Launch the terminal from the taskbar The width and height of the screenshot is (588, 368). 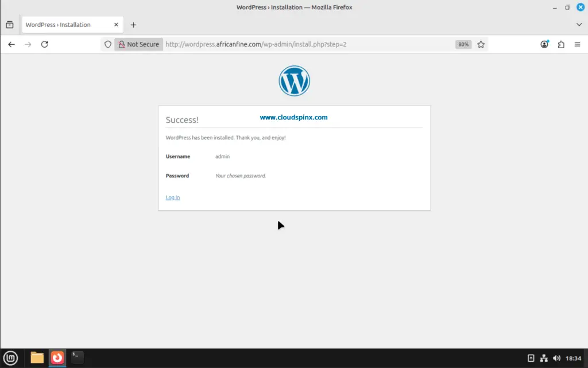(77, 357)
